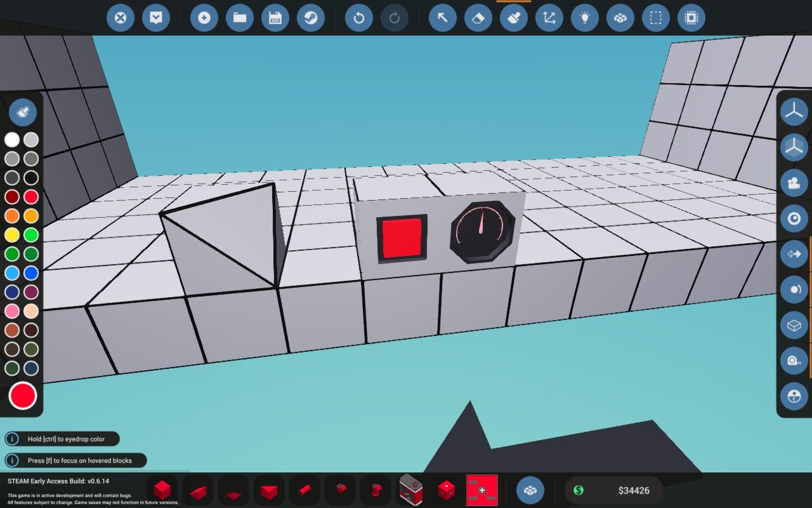Click the red add-connection tile in hotbar
Image resolution: width=812 pixels, height=508 pixels.
pos(482,490)
